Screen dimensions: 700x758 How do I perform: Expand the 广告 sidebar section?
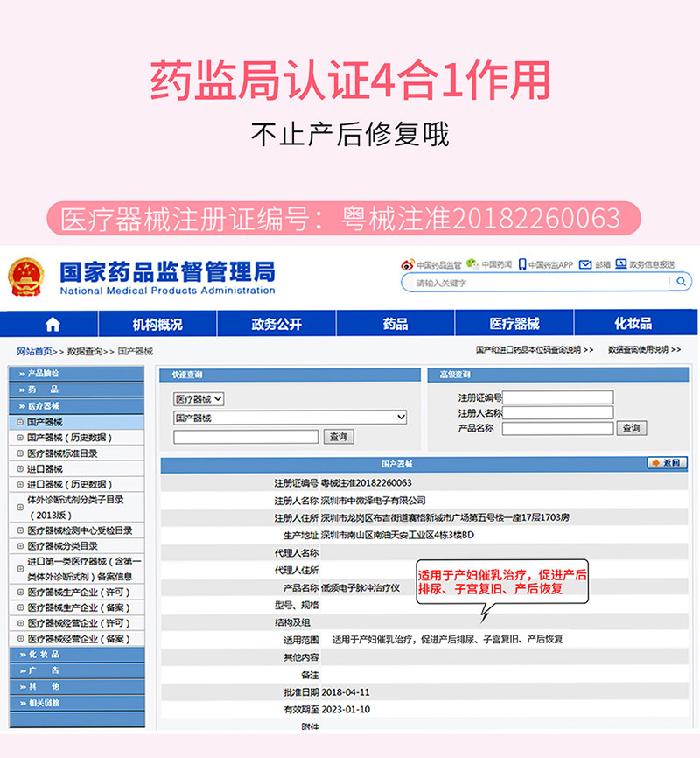tap(77, 670)
